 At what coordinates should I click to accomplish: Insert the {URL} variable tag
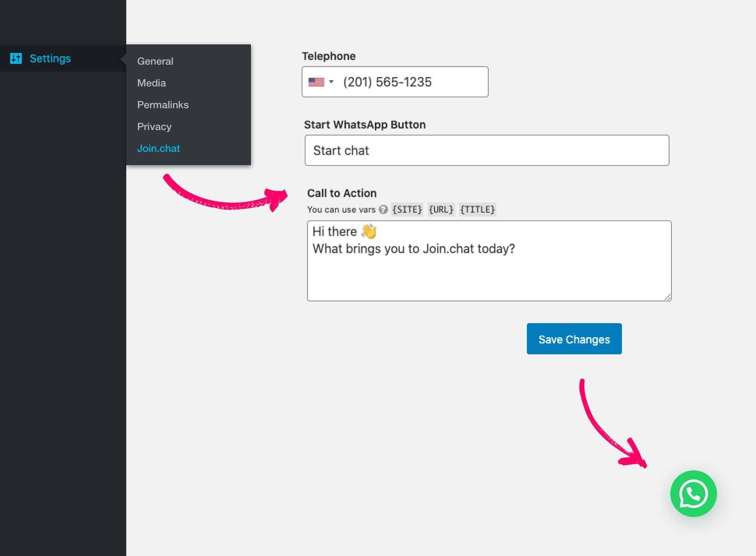[x=441, y=209]
